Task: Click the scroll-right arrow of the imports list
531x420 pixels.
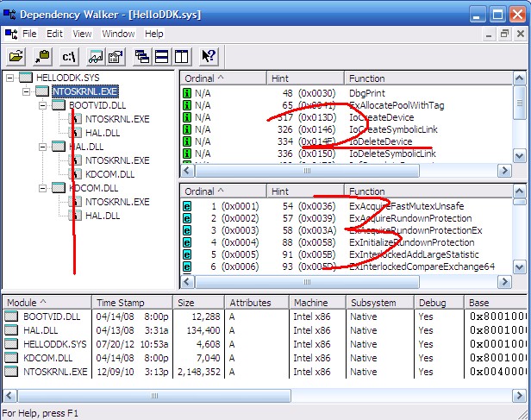Action: click(x=504, y=171)
